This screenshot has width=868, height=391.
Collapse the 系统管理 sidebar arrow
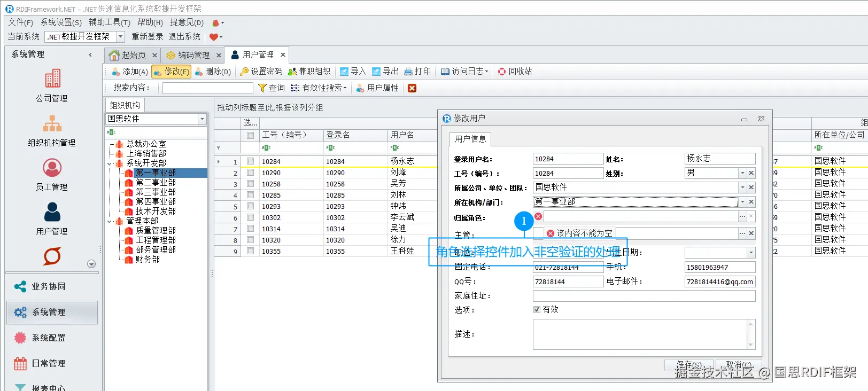(90, 54)
